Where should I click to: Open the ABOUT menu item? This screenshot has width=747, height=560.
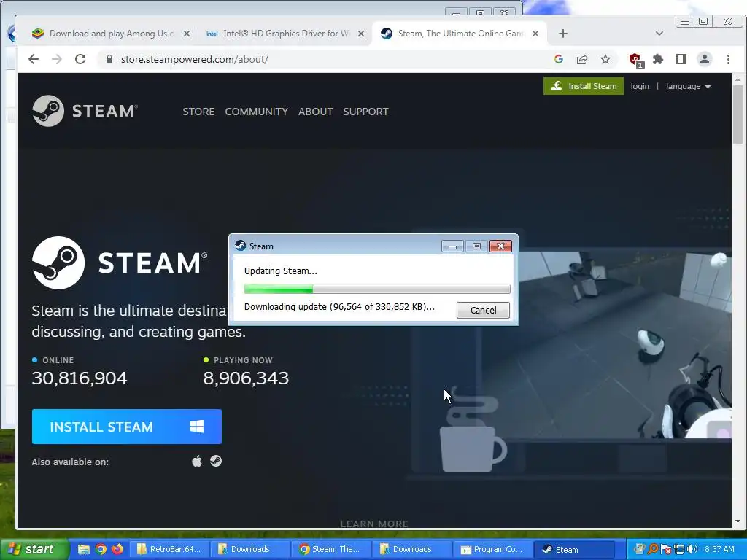[x=315, y=112]
